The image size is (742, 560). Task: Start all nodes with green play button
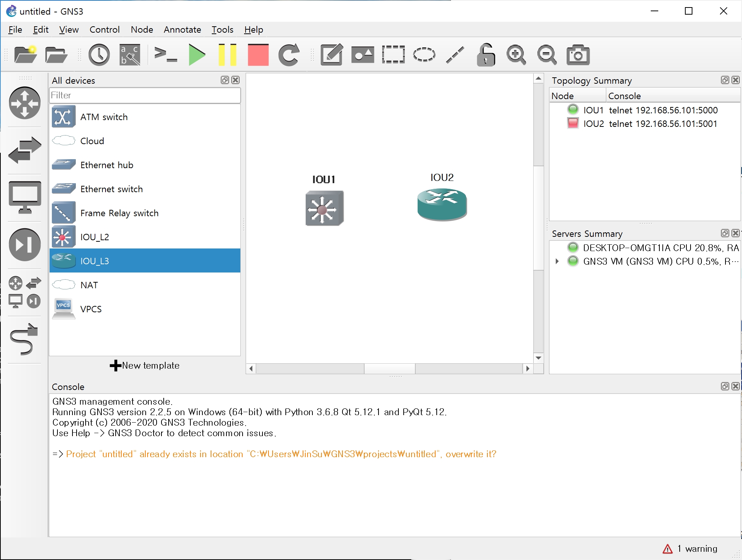click(x=197, y=55)
